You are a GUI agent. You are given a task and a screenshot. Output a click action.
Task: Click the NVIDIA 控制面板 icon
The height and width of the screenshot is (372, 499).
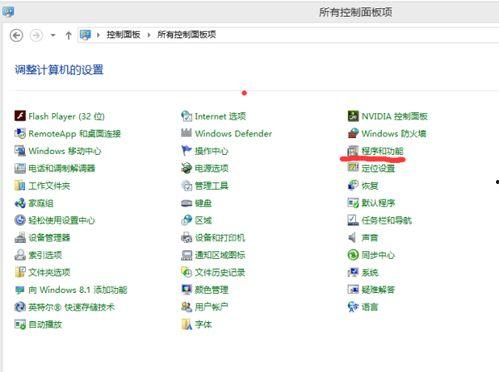(x=353, y=116)
